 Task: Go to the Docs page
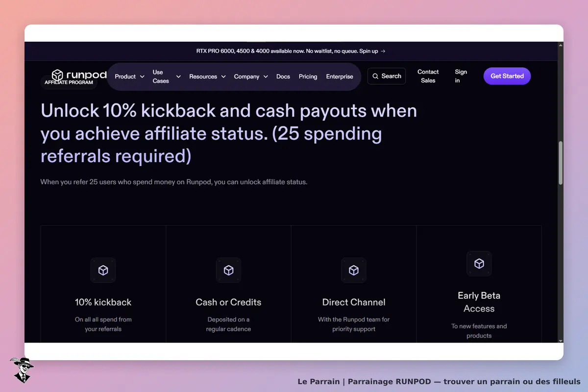pos(283,76)
